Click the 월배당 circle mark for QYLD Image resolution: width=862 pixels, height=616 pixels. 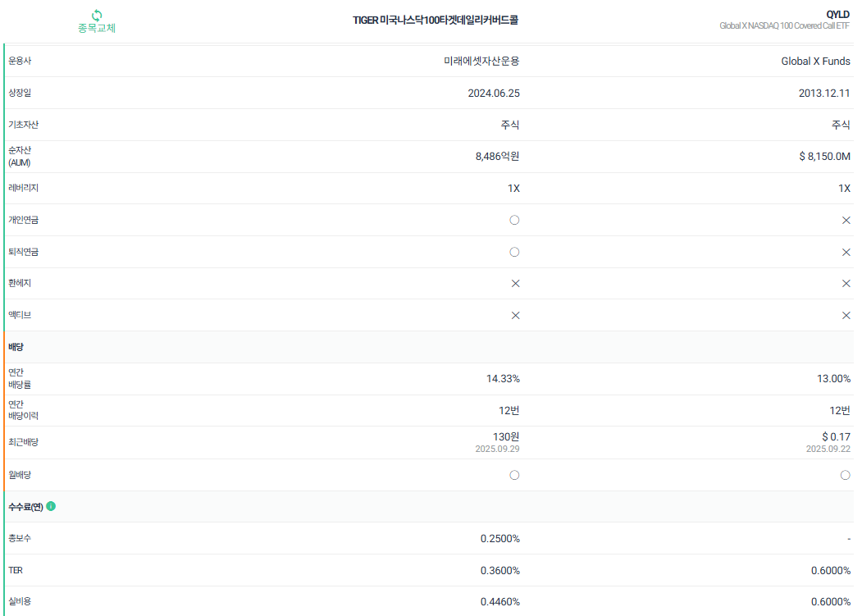coord(846,475)
